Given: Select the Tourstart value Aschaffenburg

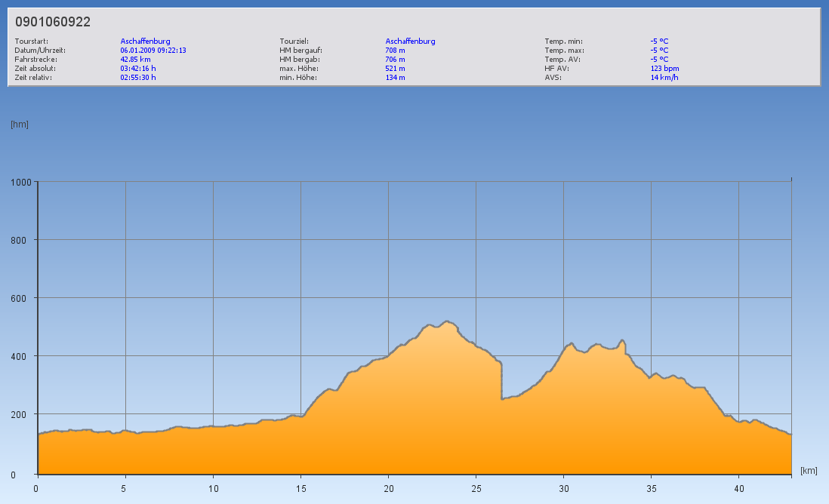Looking at the screenshot, I should pyautogui.click(x=145, y=41).
